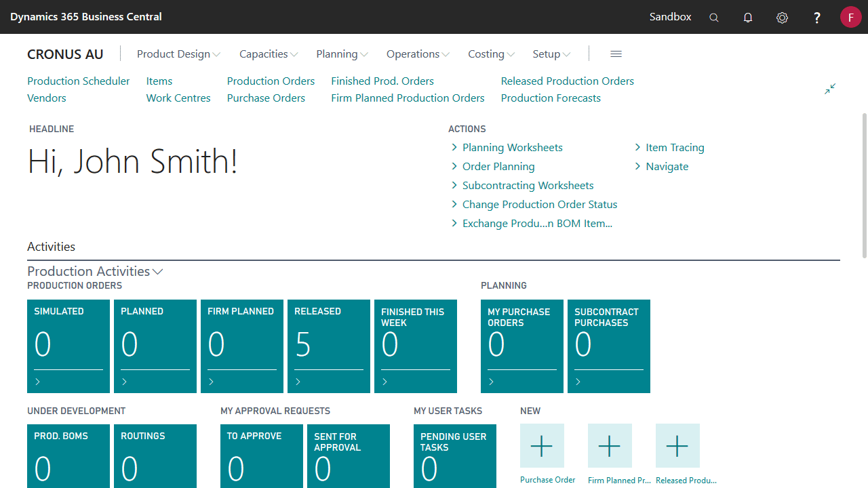Open Change Production Order Status action

540,205
